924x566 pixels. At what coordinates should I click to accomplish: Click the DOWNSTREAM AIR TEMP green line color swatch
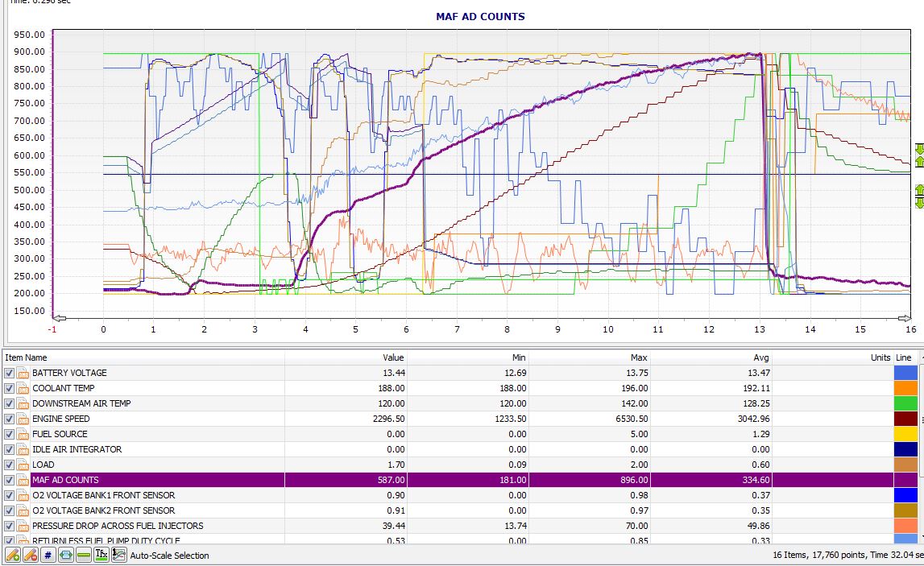[905, 403]
